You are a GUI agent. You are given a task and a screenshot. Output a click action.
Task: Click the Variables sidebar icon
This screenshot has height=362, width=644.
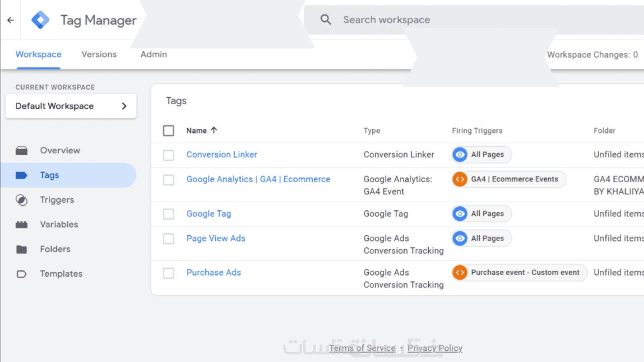(x=22, y=224)
